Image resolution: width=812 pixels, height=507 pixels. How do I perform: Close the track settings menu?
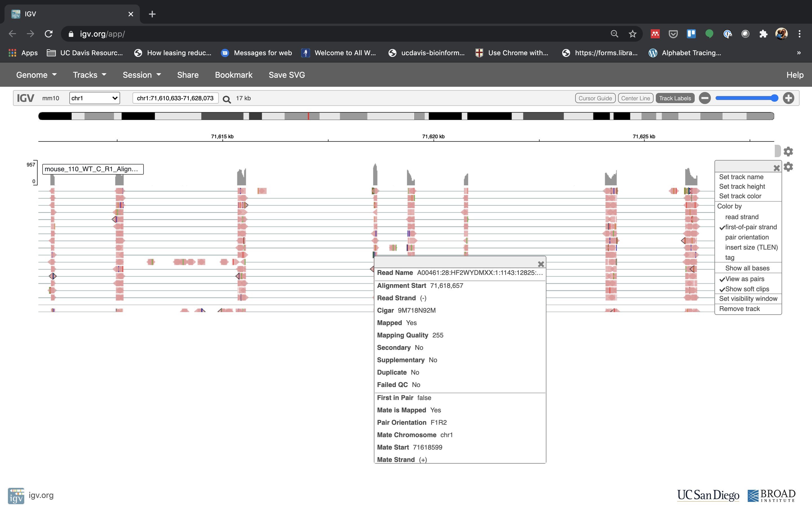pos(776,168)
